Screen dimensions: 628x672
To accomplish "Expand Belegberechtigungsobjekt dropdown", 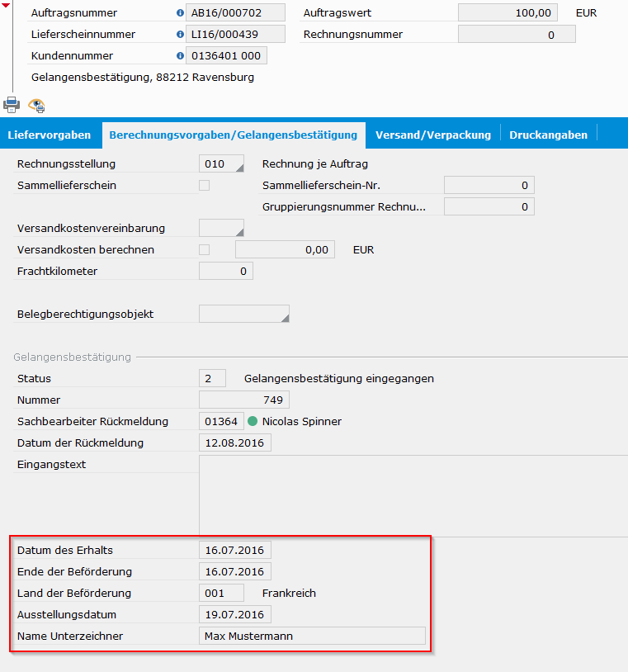I will point(244,314).
